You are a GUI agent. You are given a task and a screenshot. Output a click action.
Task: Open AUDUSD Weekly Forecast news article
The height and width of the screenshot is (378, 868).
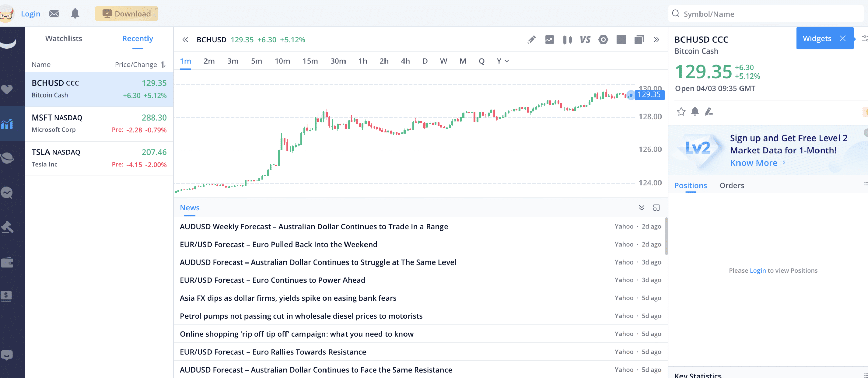pyautogui.click(x=420, y=226)
